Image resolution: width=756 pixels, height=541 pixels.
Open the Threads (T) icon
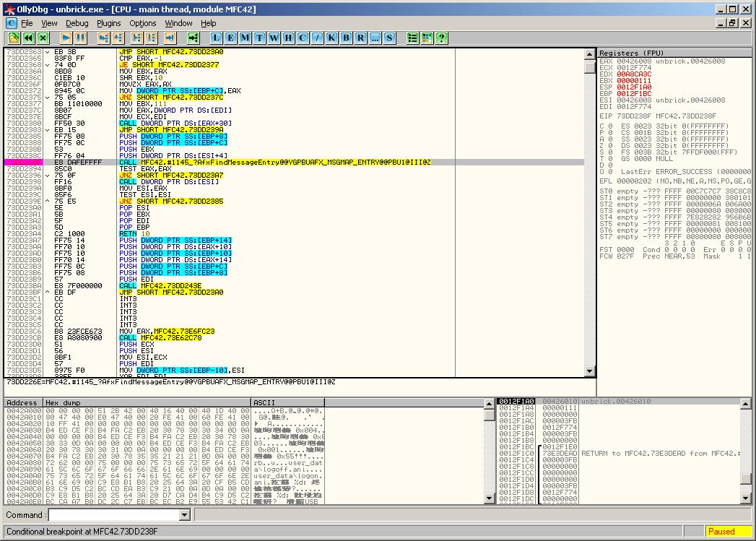259,38
